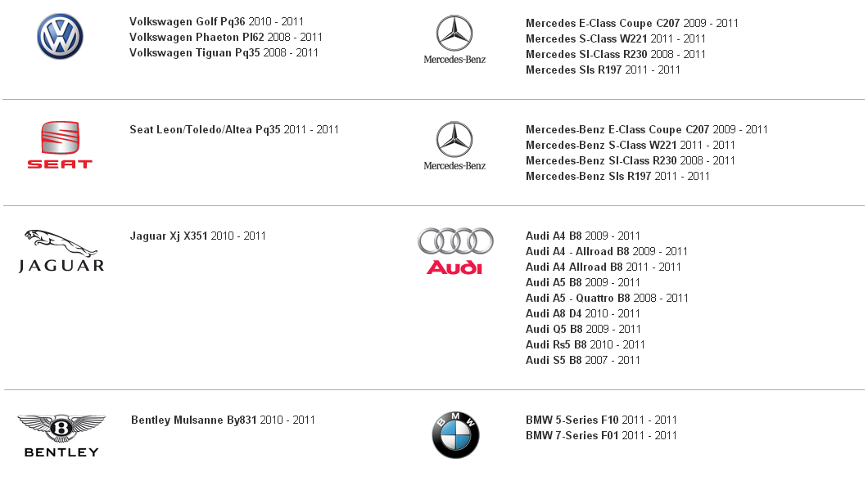
Task: Click the Jaguar leaping cat logo
Action: pyautogui.click(x=61, y=251)
